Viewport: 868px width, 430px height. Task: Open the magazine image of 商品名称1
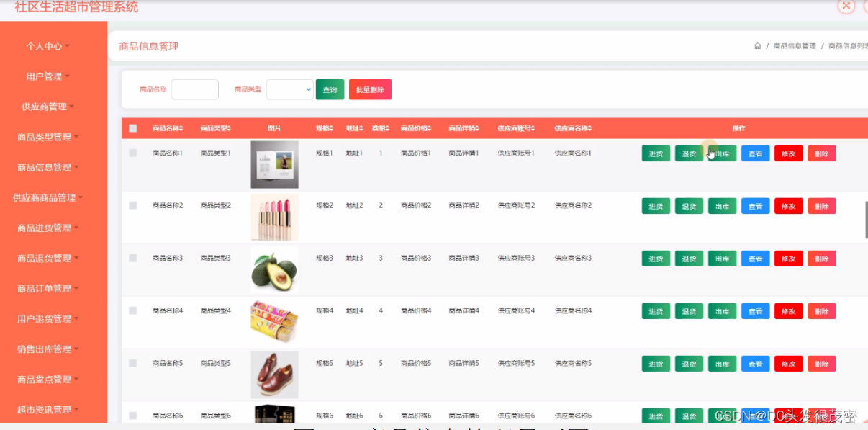point(274,164)
